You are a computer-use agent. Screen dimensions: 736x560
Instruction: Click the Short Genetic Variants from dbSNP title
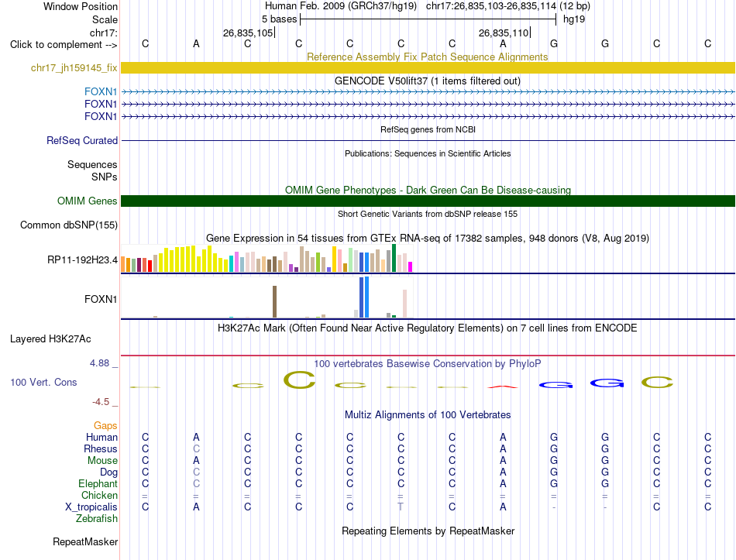[x=428, y=214]
